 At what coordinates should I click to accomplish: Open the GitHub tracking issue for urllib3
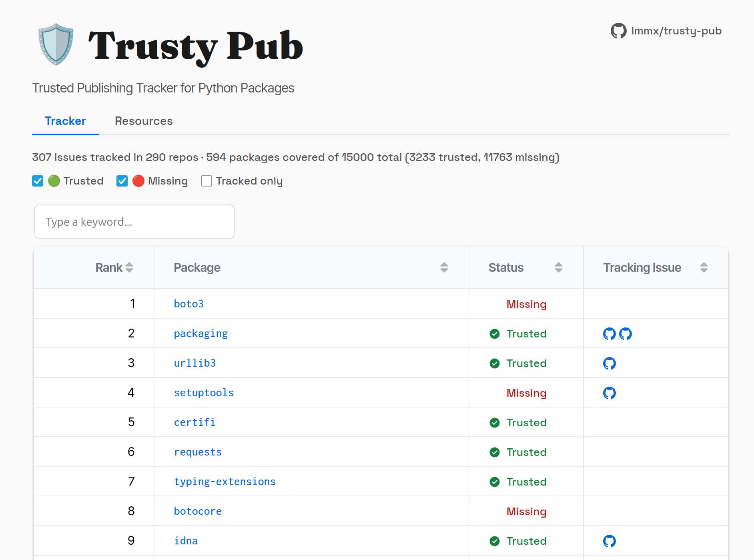pyautogui.click(x=609, y=363)
